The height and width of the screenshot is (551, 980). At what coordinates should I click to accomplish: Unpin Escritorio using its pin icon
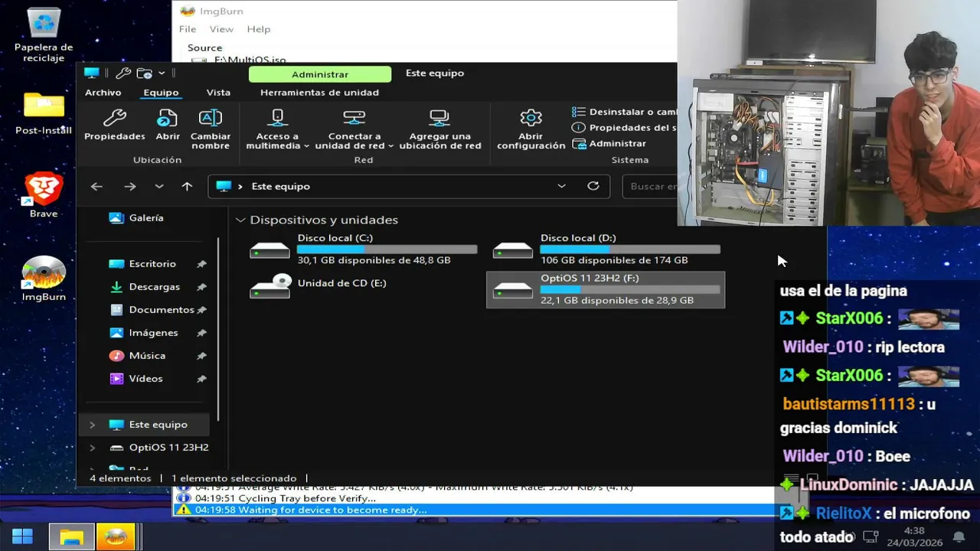pos(201,264)
